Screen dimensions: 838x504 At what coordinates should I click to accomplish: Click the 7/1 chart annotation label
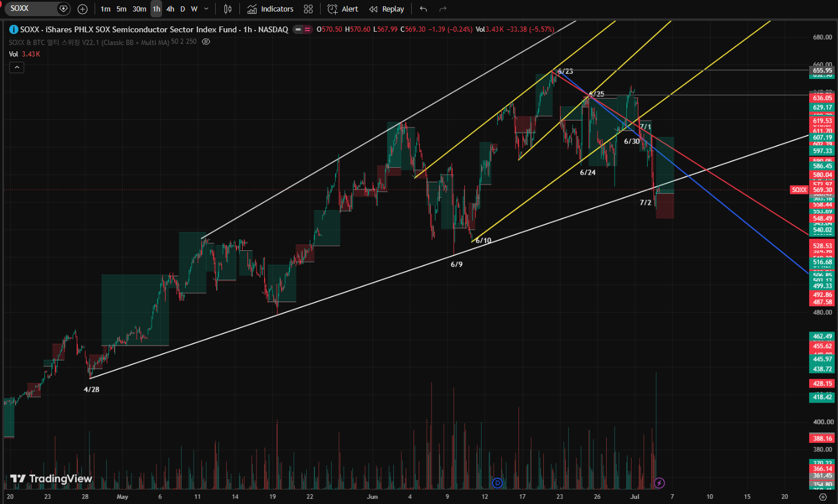[x=645, y=127]
